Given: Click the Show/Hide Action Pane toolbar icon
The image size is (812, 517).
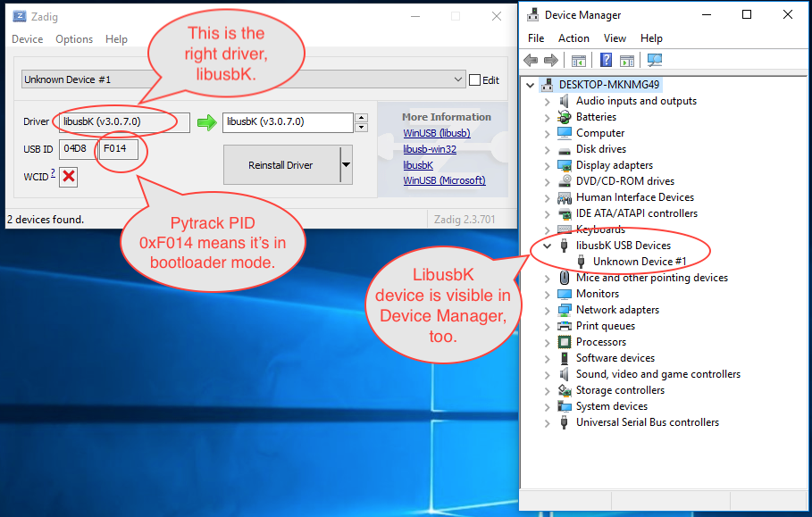Looking at the screenshot, I should coord(627,61).
